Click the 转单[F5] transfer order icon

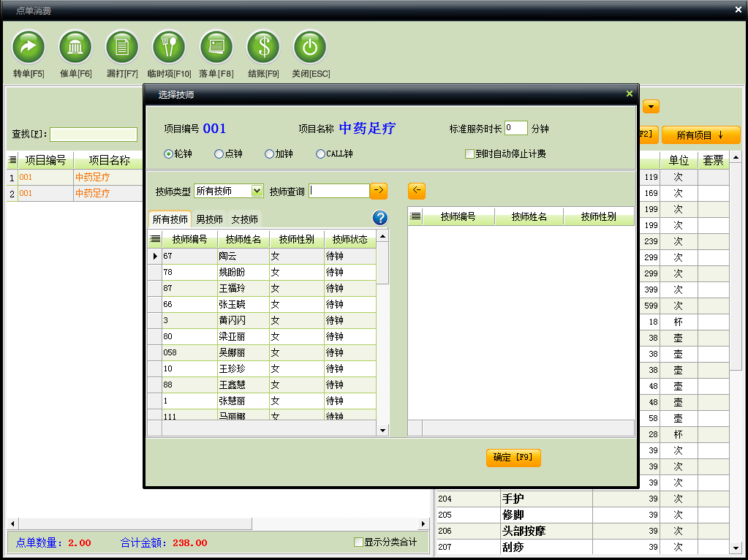(x=29, y=48)
